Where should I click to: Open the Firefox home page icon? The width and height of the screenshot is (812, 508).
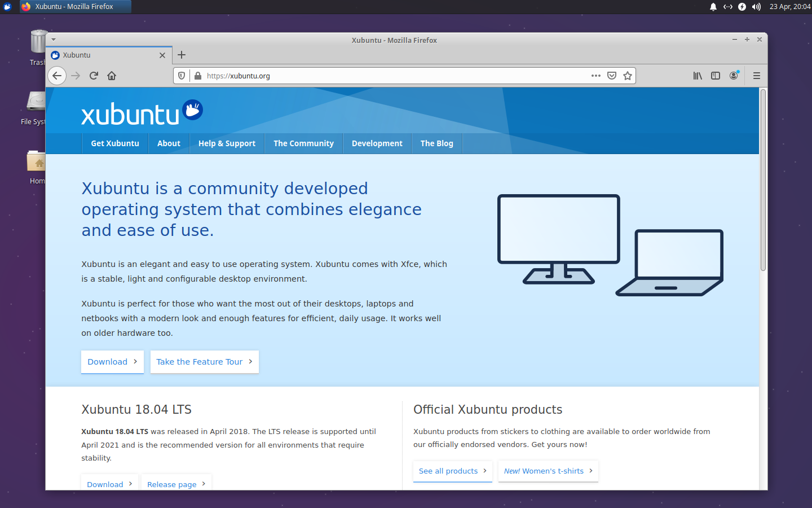click(x=112, y=76)
